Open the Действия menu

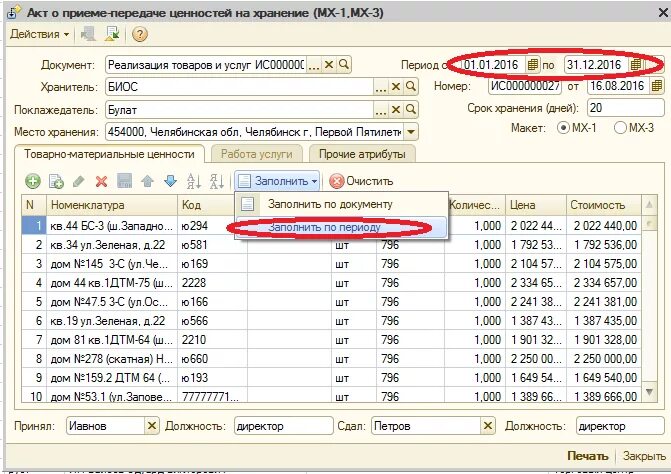click(x=39, y=34)
